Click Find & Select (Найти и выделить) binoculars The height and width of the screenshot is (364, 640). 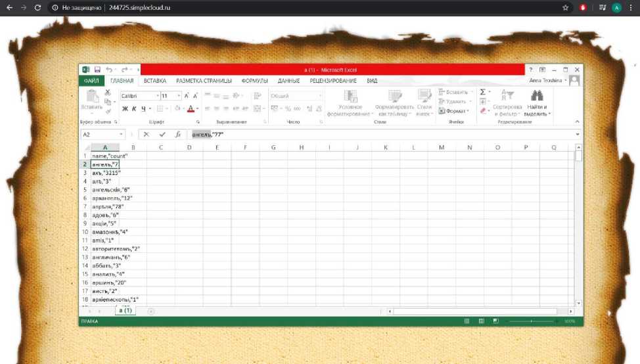[537, 103]
